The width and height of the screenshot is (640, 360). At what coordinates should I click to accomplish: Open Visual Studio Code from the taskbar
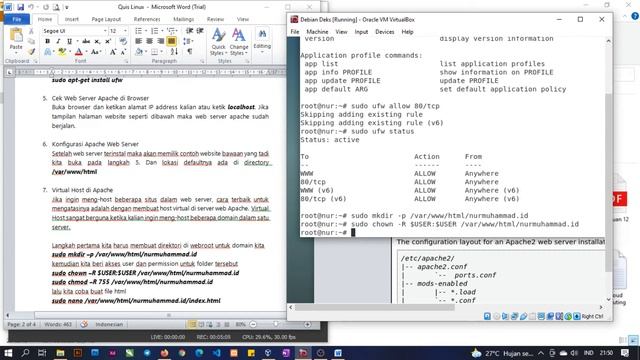(216, 353)
